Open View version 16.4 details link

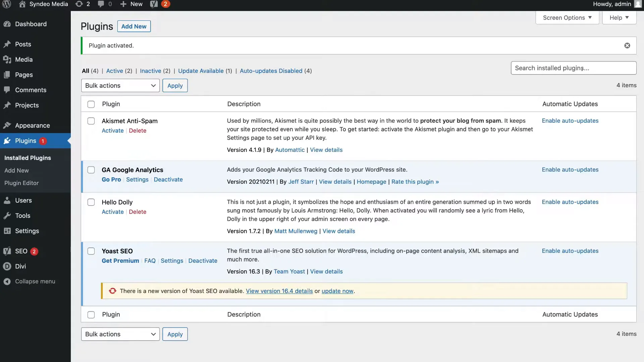pos(279,291)
